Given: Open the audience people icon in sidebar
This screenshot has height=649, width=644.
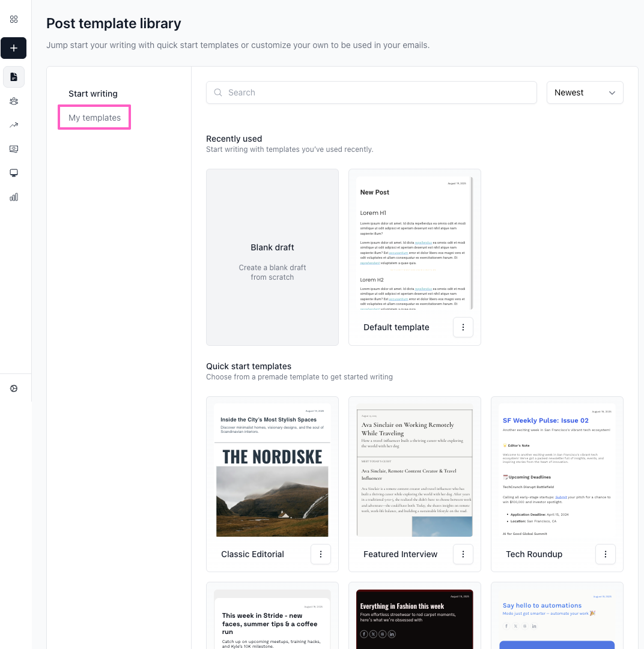Looking at the screenshot, I should tap(14, 101).
